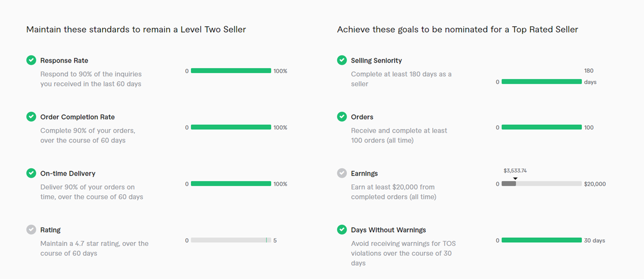Click the check icon next to Order Completion Rate
This screenshot has height=279, width=644.
(31, 117)
